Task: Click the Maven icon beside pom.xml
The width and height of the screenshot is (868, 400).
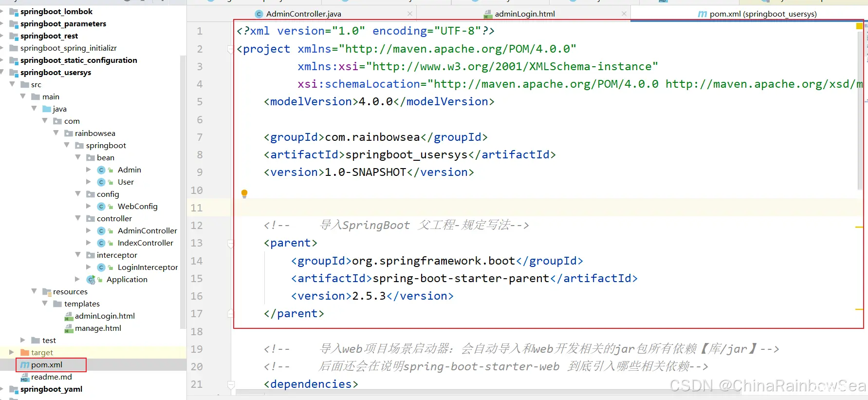Action: pos(25,365)
